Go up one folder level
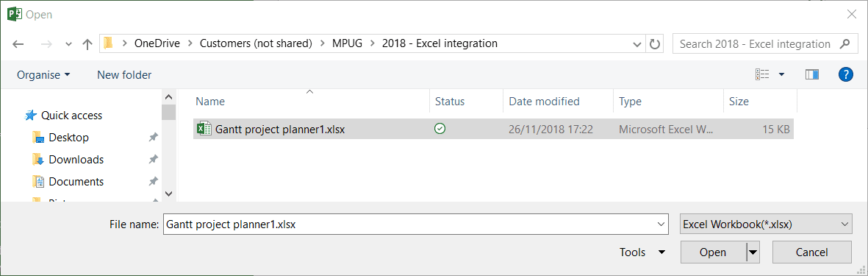This screenshot has width=868, height=276. (87, 44)
